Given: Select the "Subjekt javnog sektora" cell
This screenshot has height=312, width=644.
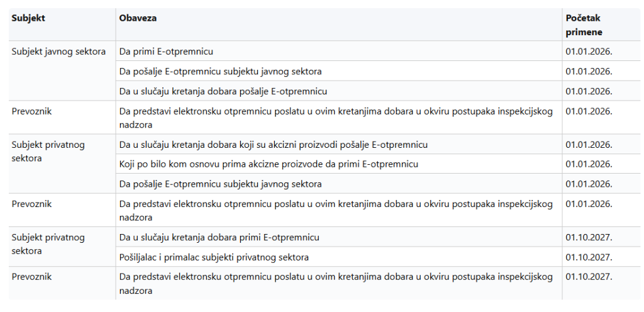Looking at the screenshot, I should 58,52.
